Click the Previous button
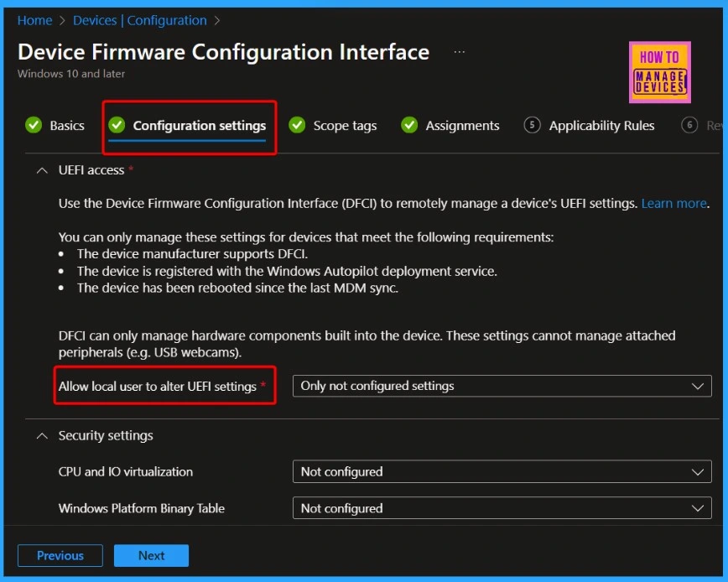 click(x=60, y=555)
